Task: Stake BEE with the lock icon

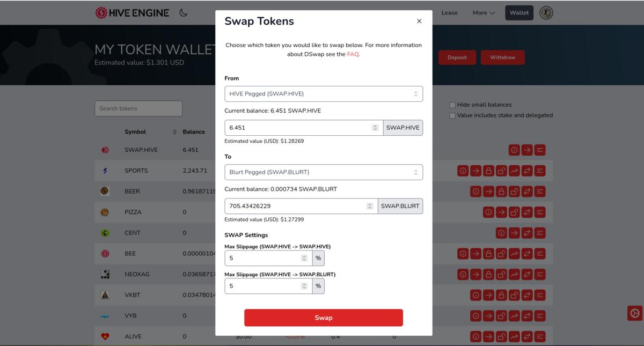Action: (488, 254)
